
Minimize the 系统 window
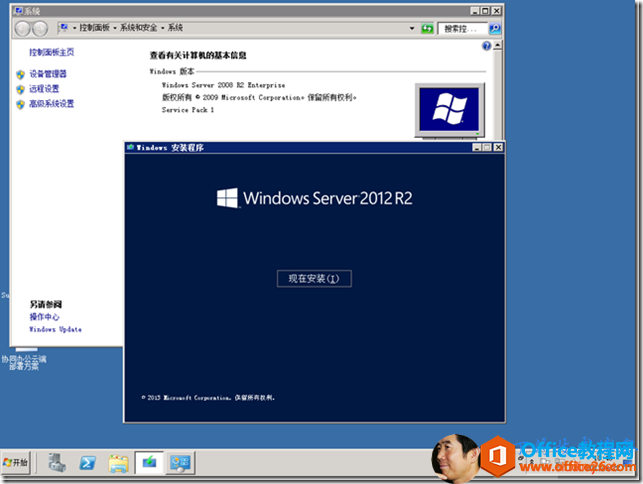tap(474, 11)
